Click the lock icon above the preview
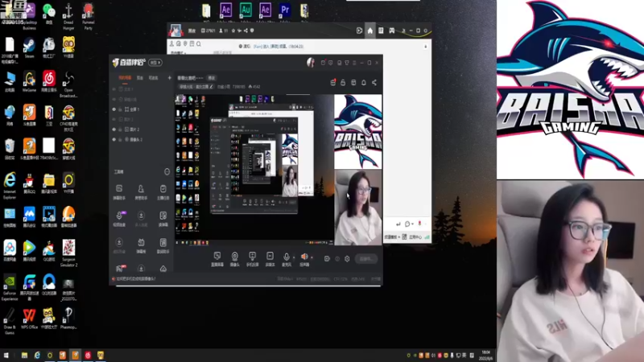Image resolution: width=644 pixels, height=362 pixels. [x=343, y=83]
